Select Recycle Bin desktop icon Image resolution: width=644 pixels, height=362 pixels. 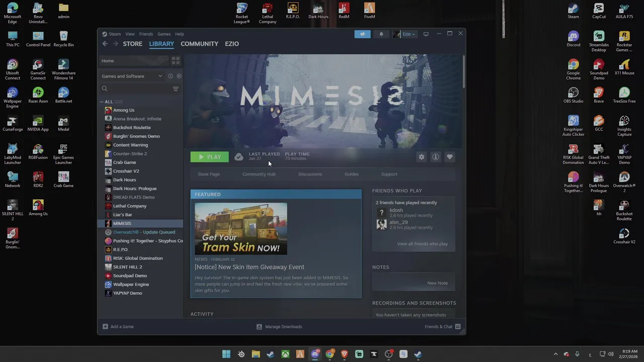[x=63, y=39]
